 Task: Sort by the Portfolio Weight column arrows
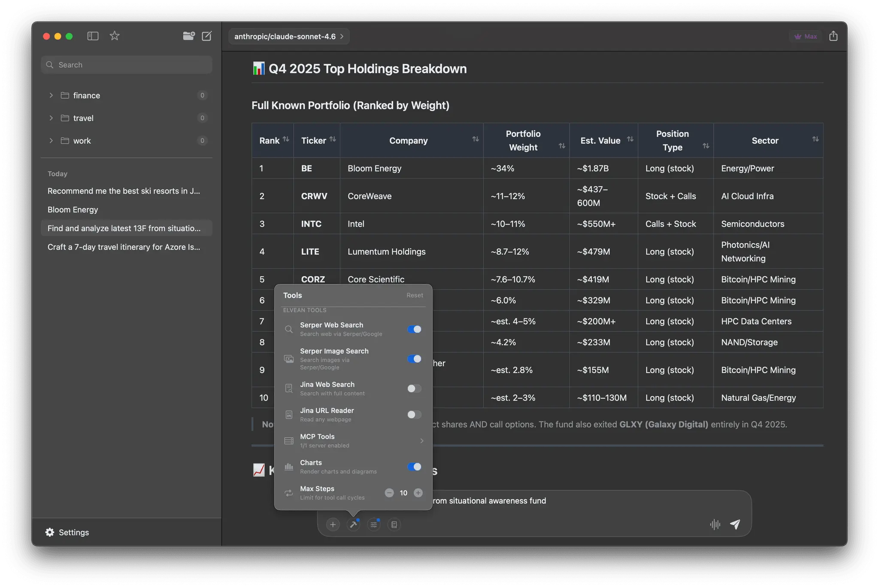[562, 146]
